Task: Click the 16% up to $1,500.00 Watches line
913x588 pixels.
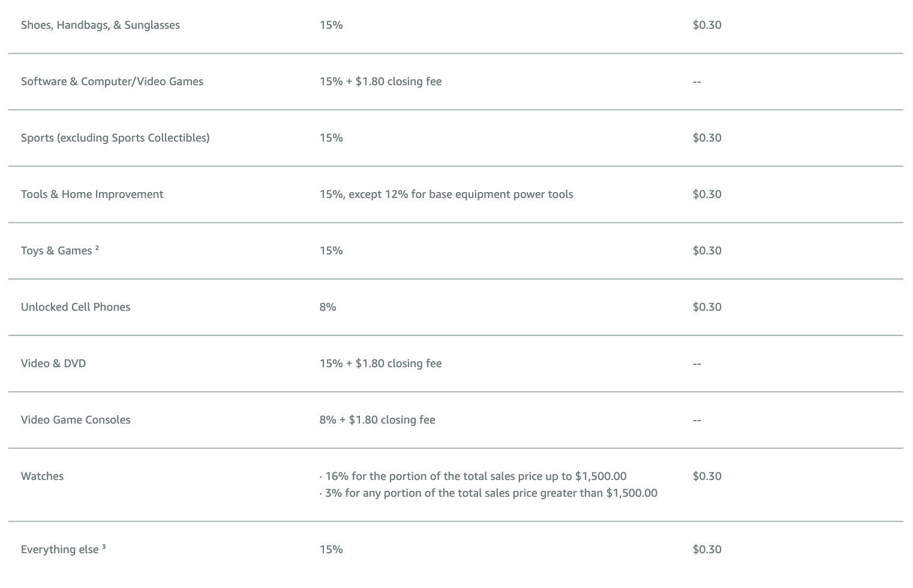Action: pyautogui.click(x=473, y=476)
